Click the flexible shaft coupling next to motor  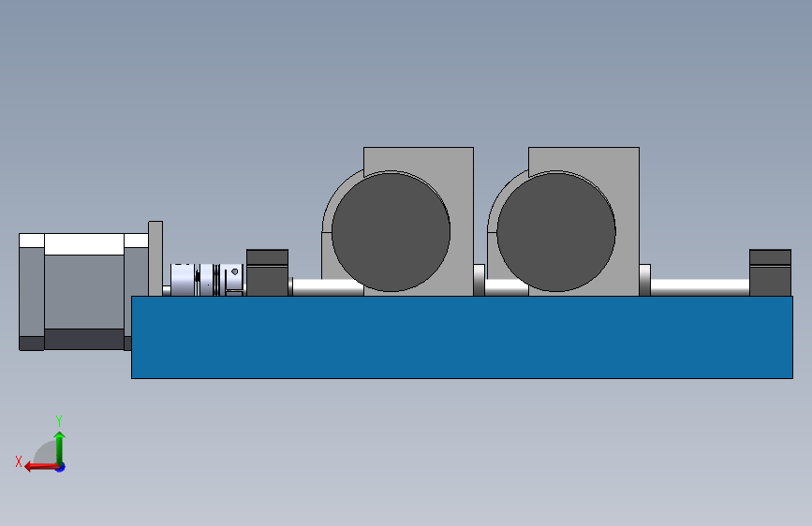(x=207, y=280)
